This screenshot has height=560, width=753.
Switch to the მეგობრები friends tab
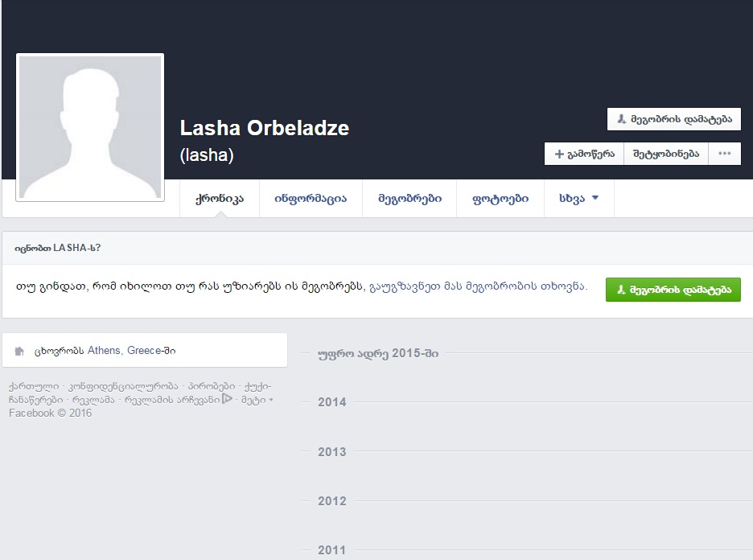click(x=409, y=199)
